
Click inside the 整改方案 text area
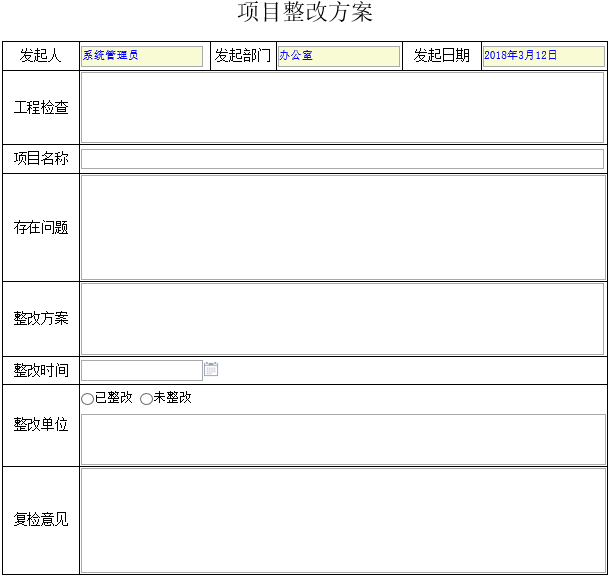coord(342,318)
